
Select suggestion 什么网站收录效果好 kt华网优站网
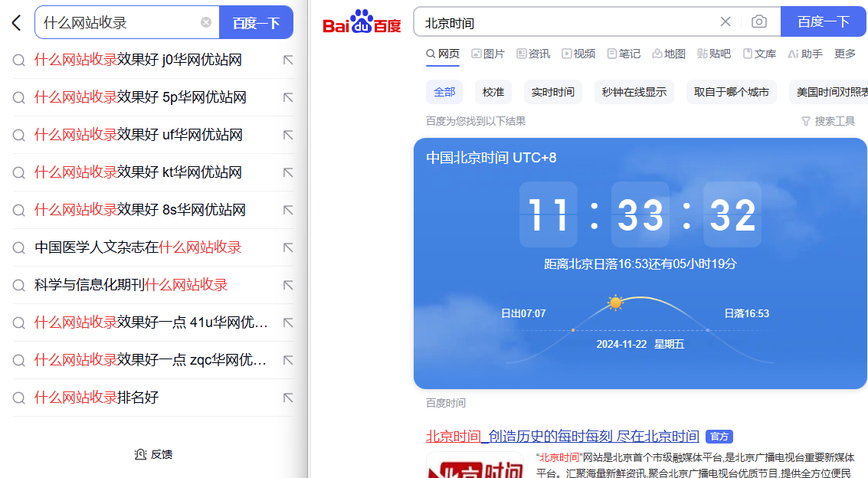(138, 172)
